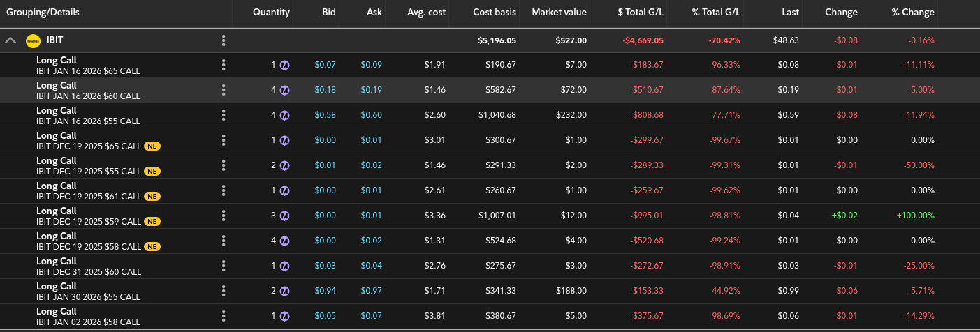This screenshot has width=980, height=332.
Task: Click $0.07 bid for JAN 16 $65 CALL
Action: coord(325,65)
